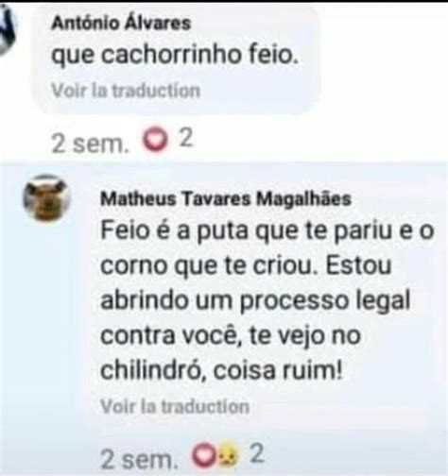448x476 pixels.
Task: Click the 'abrindo um processo legal' line
Action: pyautogui.click(x=255, y=300)
